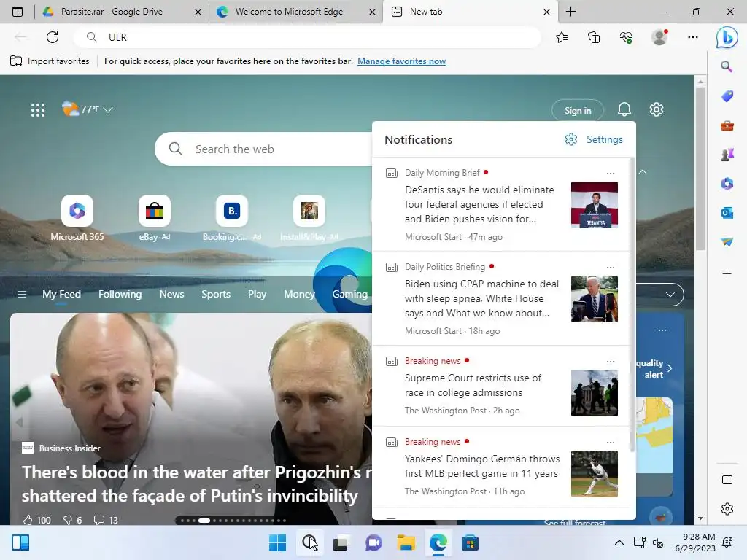Open sidebar Shopping tag icon
The width and height of the screenshot is (747, 560).
click(727, 96)
